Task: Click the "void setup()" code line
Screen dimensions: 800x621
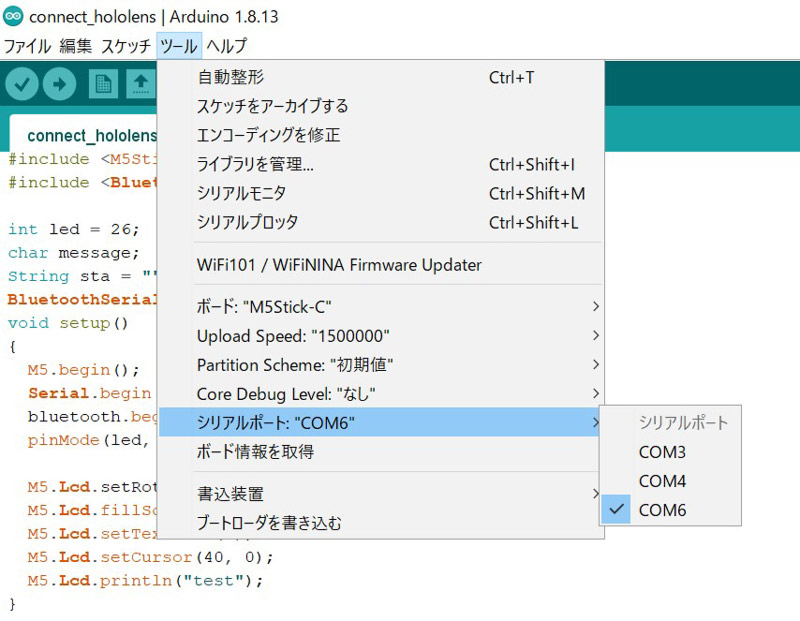Action: [x=68, y=323]
